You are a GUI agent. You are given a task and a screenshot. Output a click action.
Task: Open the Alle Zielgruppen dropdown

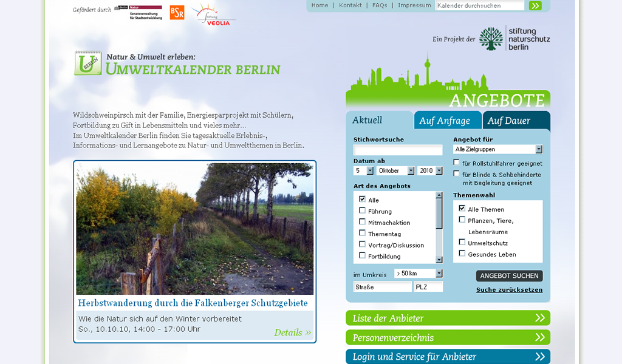(x=498, y=149)
